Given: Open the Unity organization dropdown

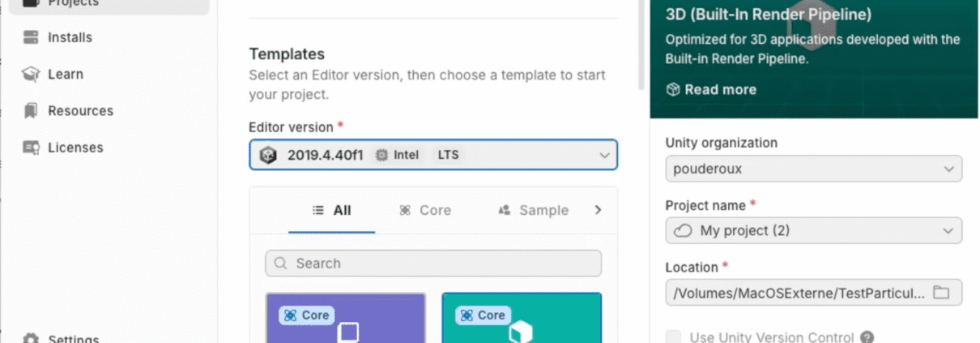Looking at the screenshot, I should pyautogui.click(x=949, y=169).
